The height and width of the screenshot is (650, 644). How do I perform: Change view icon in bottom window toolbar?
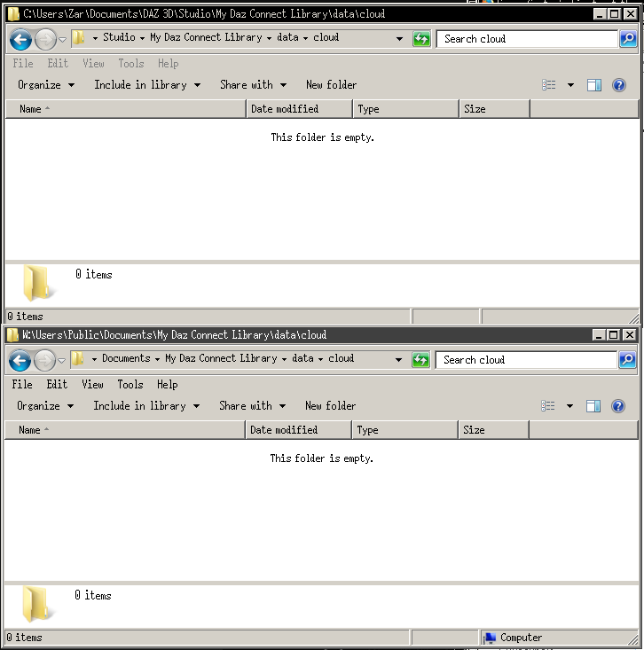click(548, 406)
